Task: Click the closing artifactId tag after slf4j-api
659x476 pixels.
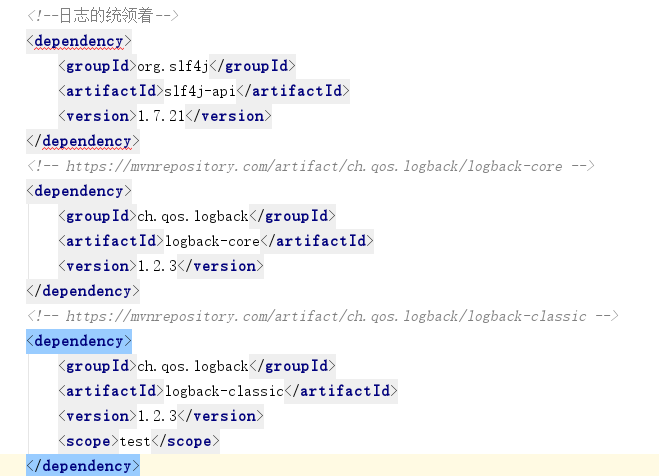Action: [293, 91]
